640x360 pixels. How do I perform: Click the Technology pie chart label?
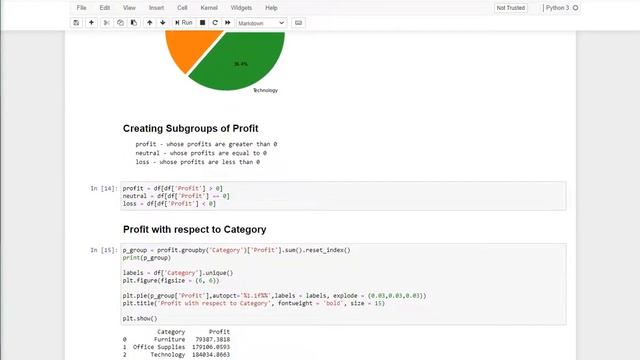pos(265,90)
